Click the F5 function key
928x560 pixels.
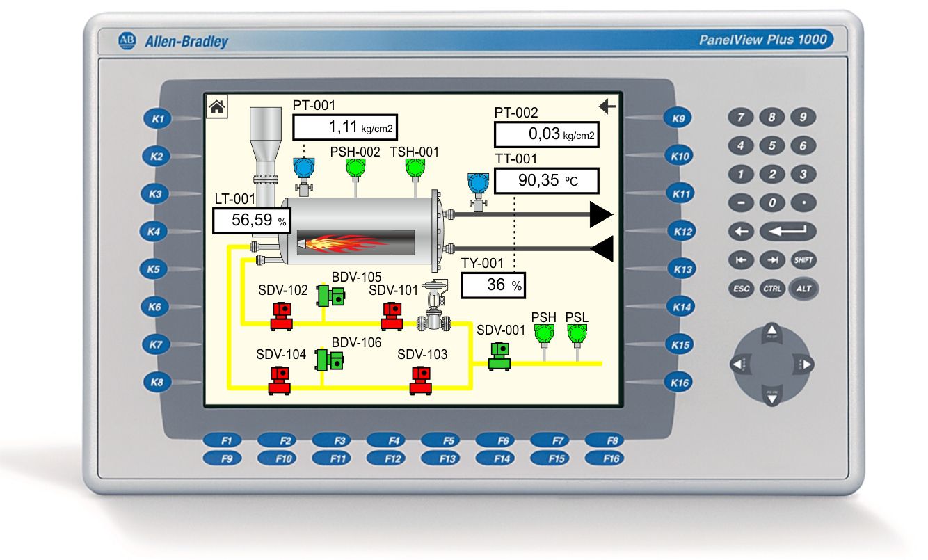point(441,440)
